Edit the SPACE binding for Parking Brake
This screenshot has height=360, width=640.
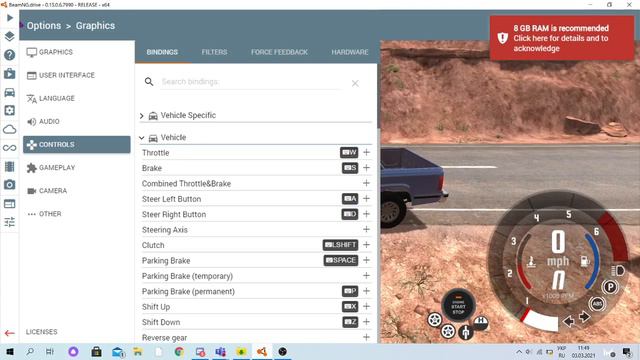click(x=341, y=260)
